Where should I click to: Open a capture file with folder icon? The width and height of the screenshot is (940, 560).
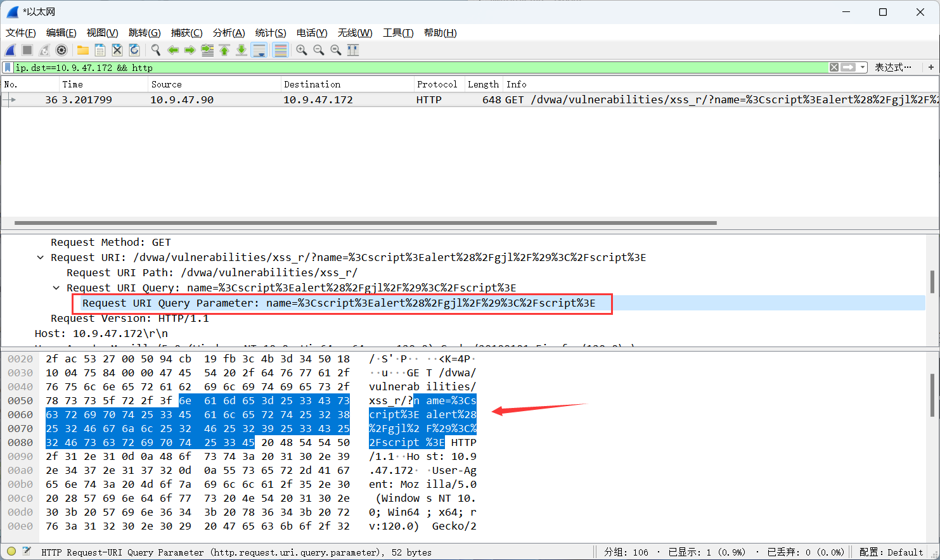coord(83,50)
